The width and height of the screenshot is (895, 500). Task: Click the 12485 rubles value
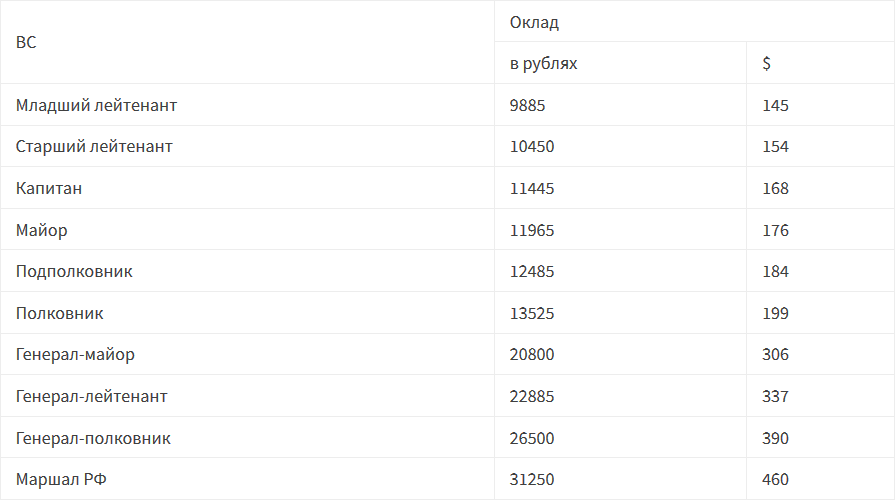pyautogui.click(x=531, y=272)
